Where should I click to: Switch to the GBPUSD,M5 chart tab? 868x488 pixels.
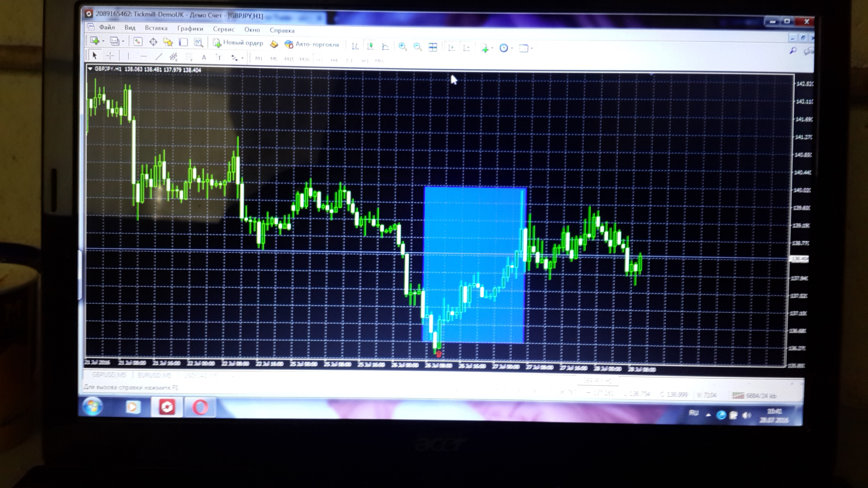(109, 375)
